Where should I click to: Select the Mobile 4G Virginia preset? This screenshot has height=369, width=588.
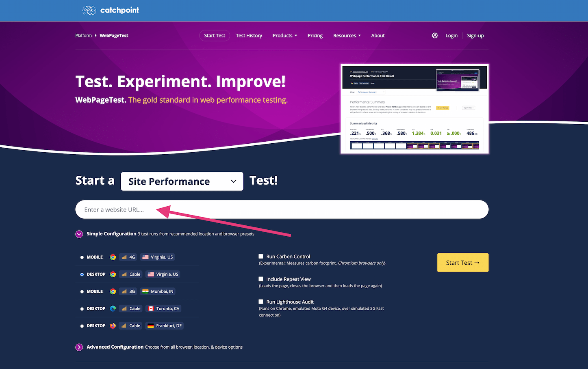click(82, 257)
